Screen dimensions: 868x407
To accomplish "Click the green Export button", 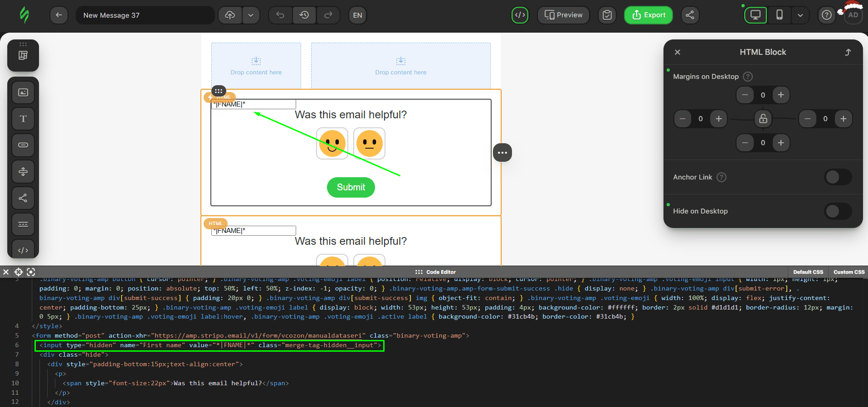I will pyautogui.click(x=648, y=15).
